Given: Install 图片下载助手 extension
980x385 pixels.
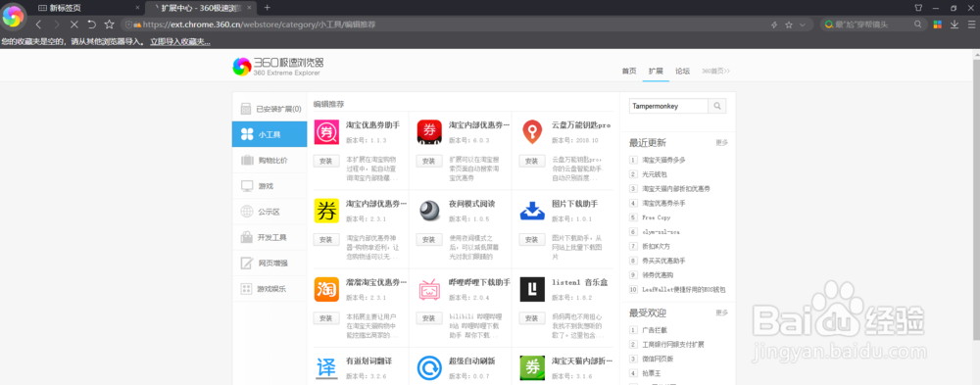Looking at the screenshot, I should [532, 240].
